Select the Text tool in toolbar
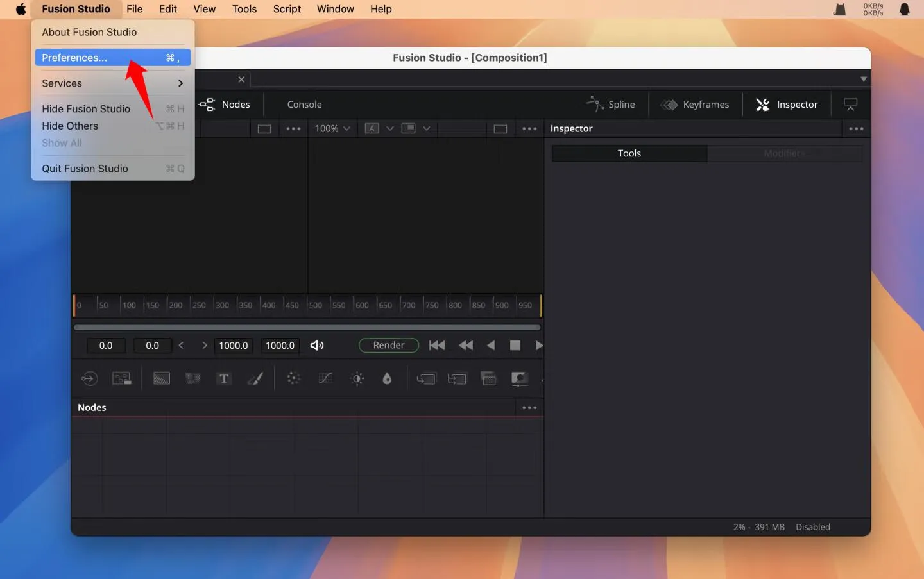The image size is (924, 579). click(x=223, y=379)
